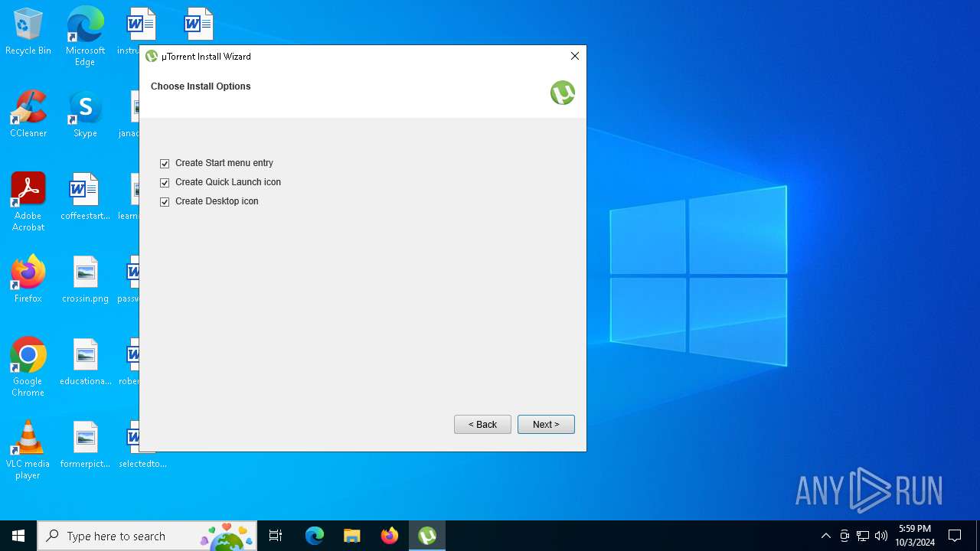The width and height of the screenshot is (980, 551).
Task: Open File Explorer from the taskbar
Action: coord(352,536)
